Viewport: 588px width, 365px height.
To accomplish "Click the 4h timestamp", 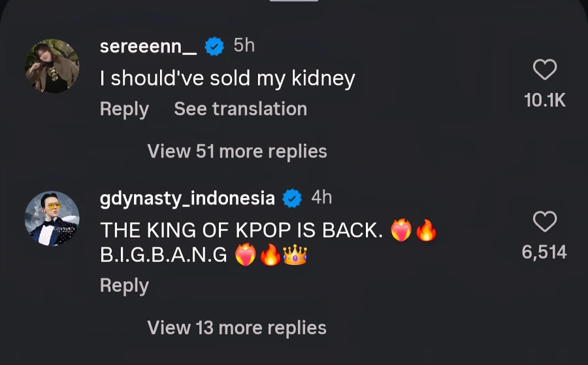I will 321,197.
